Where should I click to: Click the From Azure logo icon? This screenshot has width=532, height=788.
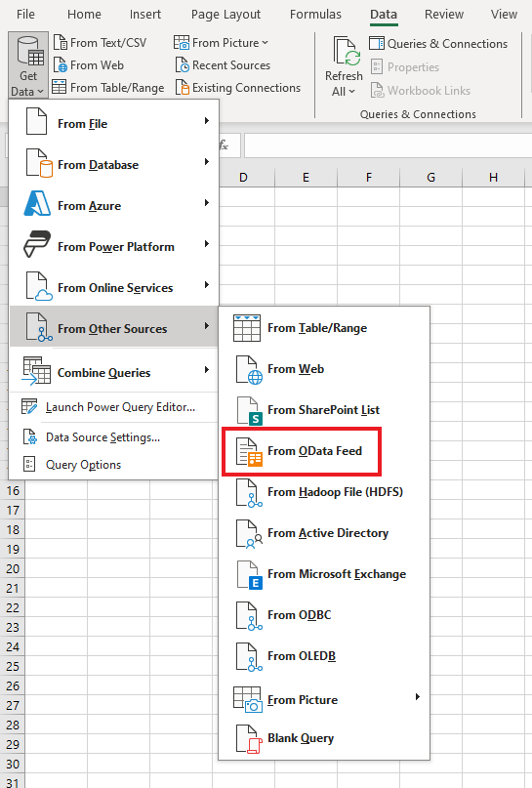[x=38, y=204]
